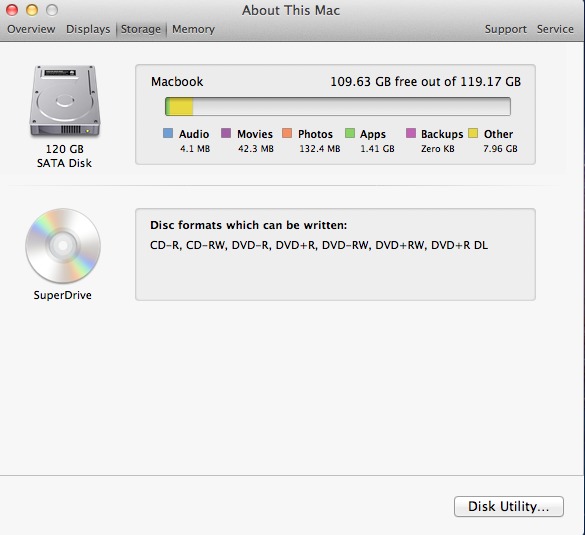Click the '132.4 MB' Photos size value

pos(320,149)
